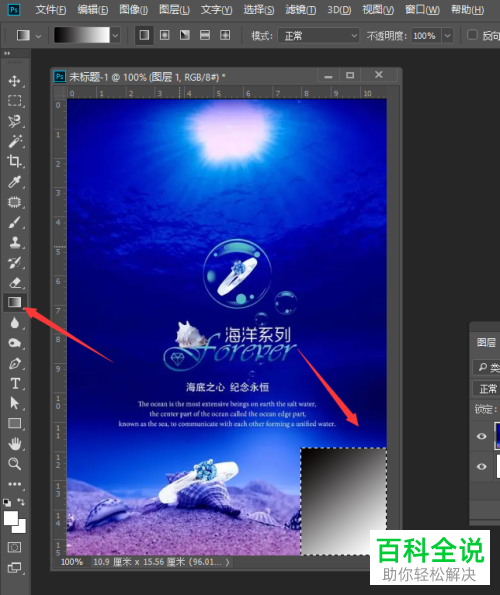Select the Clone Stamp tool
Screen dimensions: 500x595
[x=14, y=242]
